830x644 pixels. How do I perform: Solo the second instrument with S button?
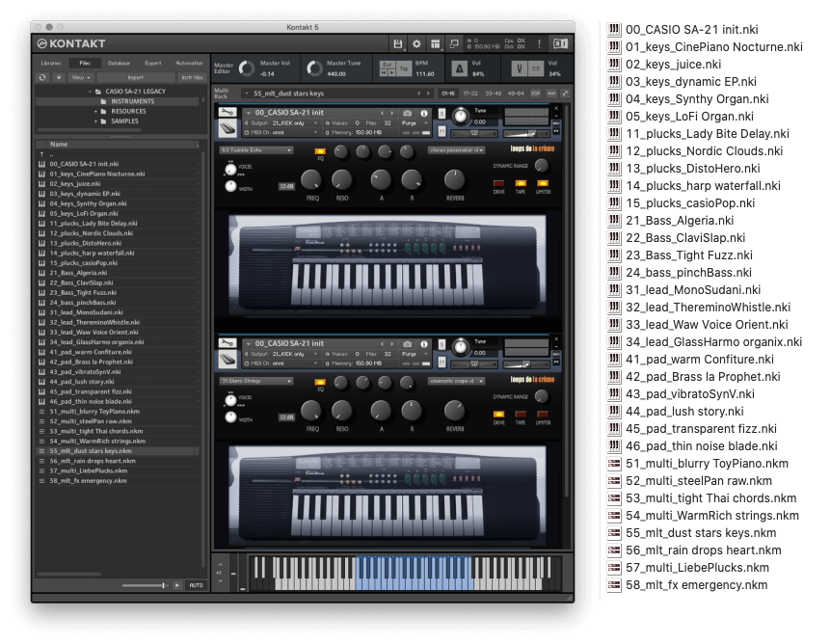coord(442,345)
